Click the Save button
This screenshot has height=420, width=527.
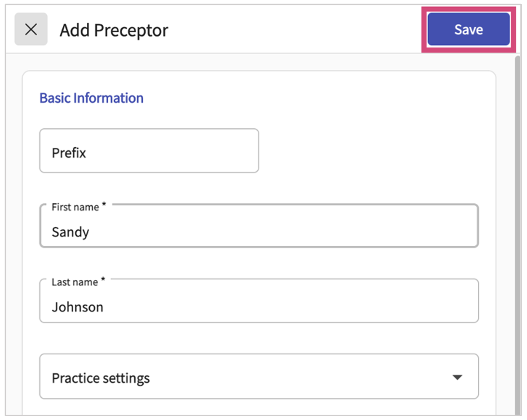tap(468, 29)
